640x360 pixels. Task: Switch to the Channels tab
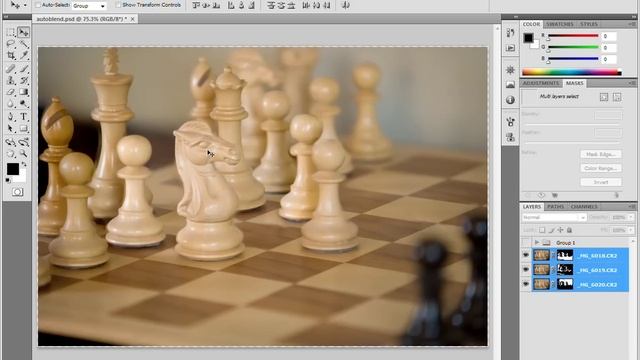pyautogui.click(x=584, y=207)
